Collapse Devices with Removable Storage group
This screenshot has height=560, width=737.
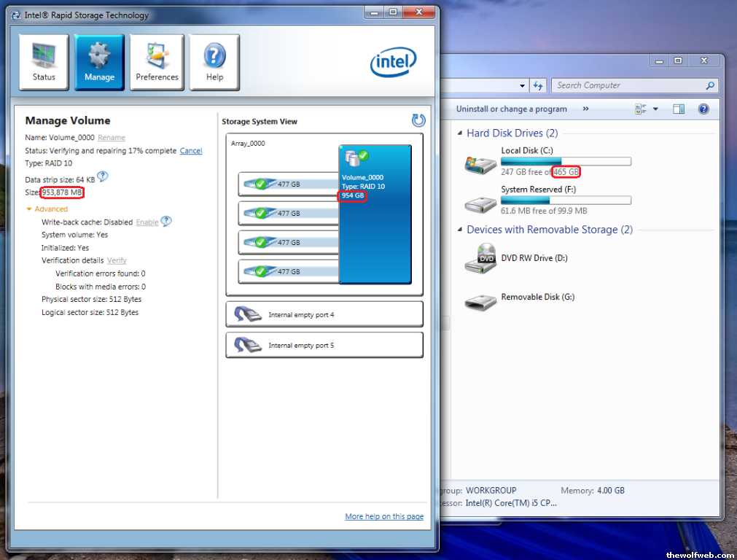[x=459, y=230]
